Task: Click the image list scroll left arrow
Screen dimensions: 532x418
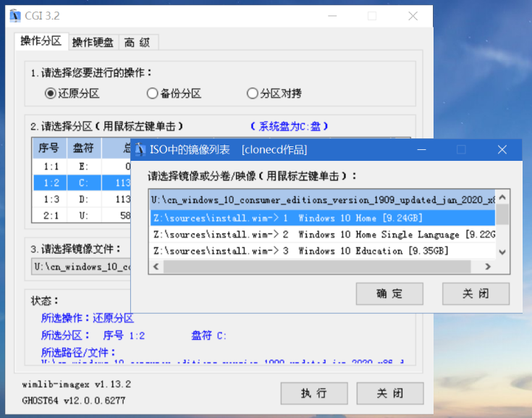Action: (156, 267)
